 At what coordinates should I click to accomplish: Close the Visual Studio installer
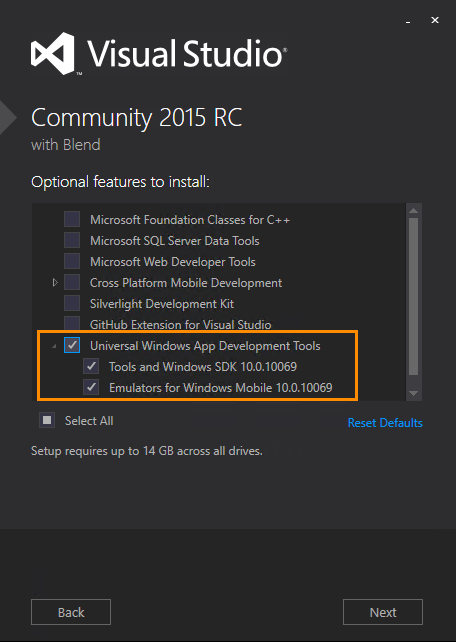[435, 20]
